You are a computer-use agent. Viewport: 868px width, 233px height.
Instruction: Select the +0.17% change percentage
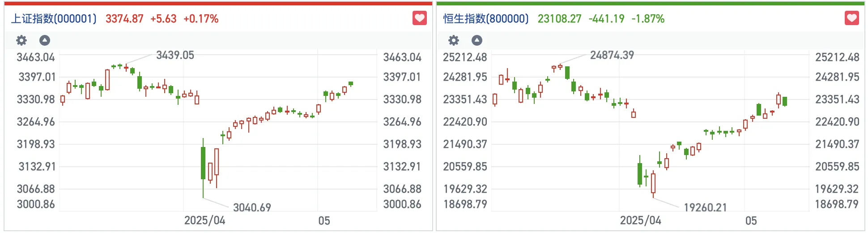point(201,19)
